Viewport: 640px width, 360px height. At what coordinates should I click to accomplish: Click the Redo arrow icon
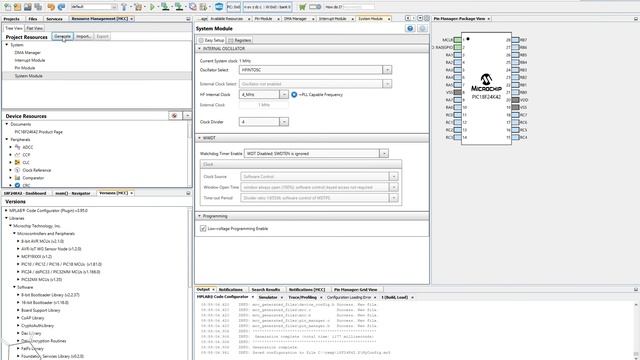(61, 7)
